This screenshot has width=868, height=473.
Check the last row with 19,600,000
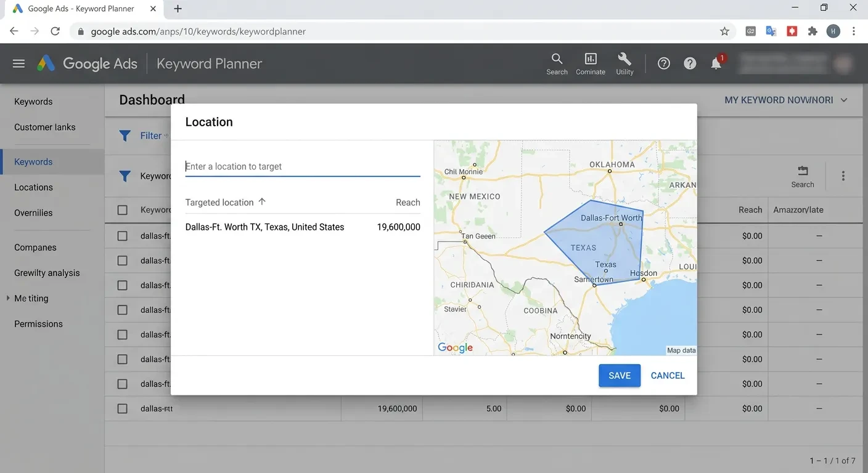click(x=122, y=408)
